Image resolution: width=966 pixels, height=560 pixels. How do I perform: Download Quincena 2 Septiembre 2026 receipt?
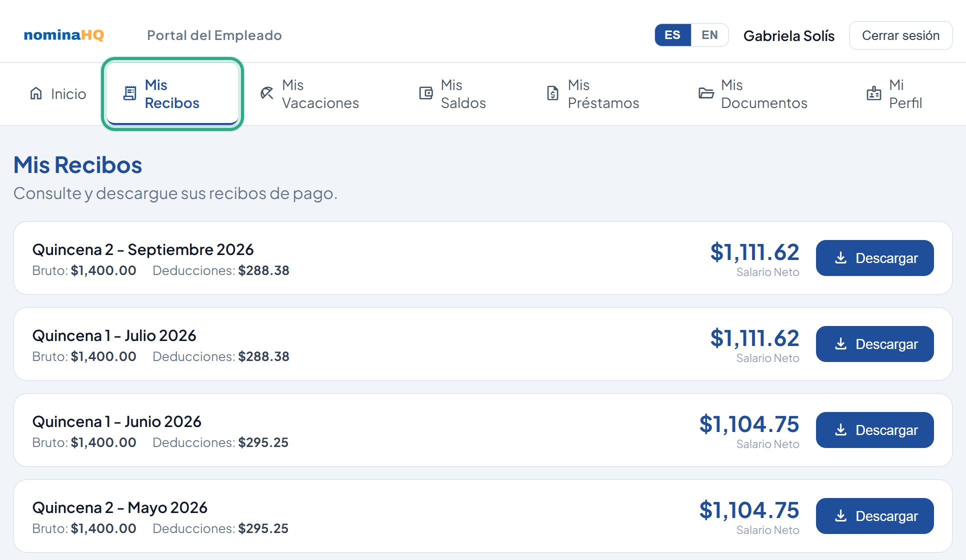coord(875,258)
